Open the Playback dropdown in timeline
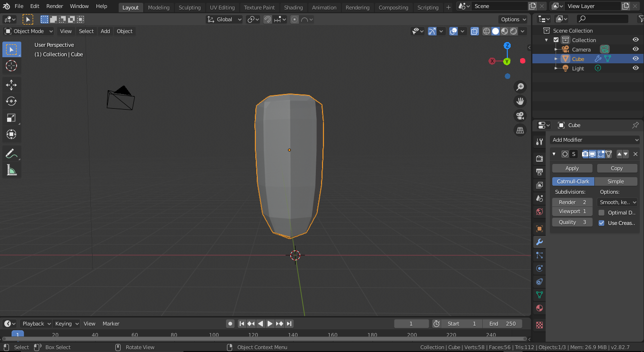Viewport: 644px width, 352px height. pos(36,324)
